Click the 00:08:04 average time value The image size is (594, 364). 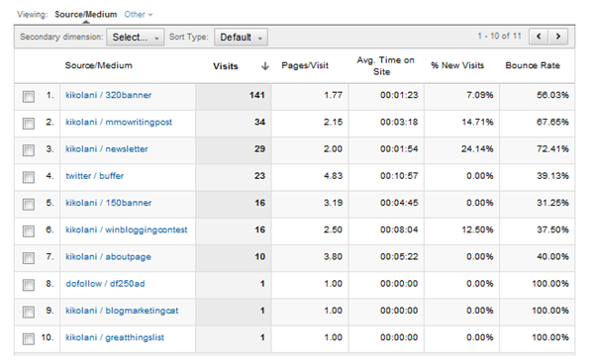pos(399,229)
